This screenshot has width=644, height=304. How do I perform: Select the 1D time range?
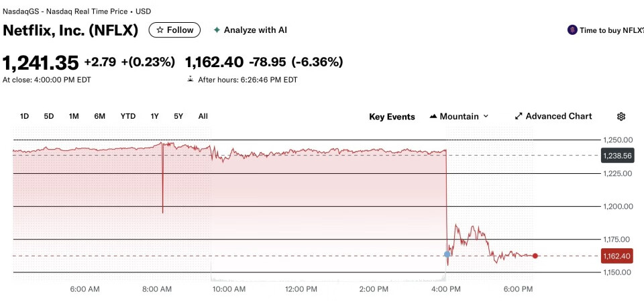24,116
